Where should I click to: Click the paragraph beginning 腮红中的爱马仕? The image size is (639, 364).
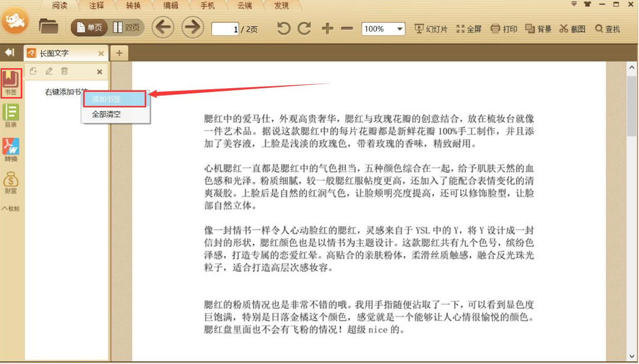369,131
